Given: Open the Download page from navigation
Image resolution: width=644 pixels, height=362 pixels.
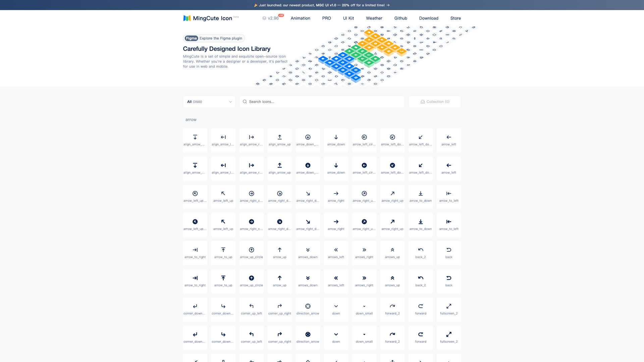Looking at the screenshot, I should [x=428, y=18].
